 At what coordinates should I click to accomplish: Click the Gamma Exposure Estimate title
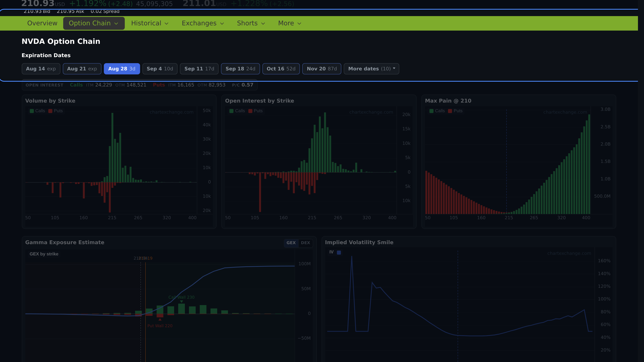tap(65, 243)
